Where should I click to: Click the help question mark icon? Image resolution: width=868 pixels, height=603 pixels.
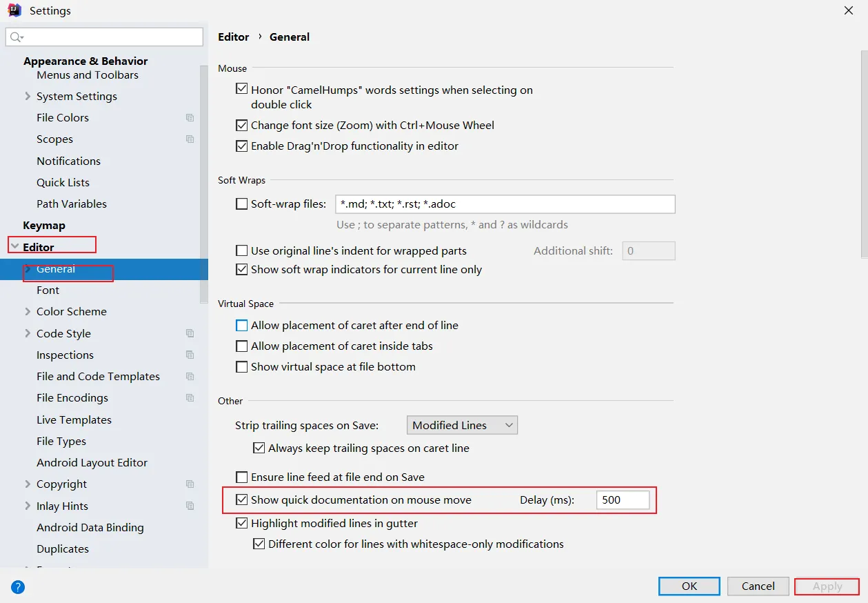pos(18,587)
